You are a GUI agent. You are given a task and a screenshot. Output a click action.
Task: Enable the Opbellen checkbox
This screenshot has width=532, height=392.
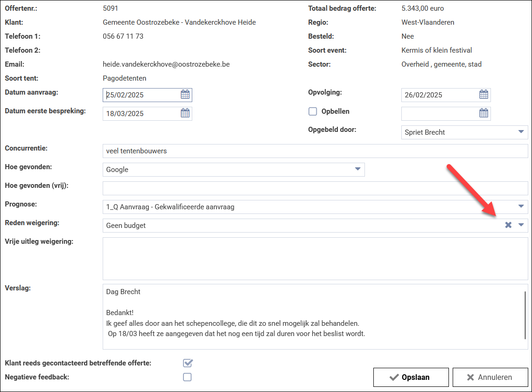point(313,111)
